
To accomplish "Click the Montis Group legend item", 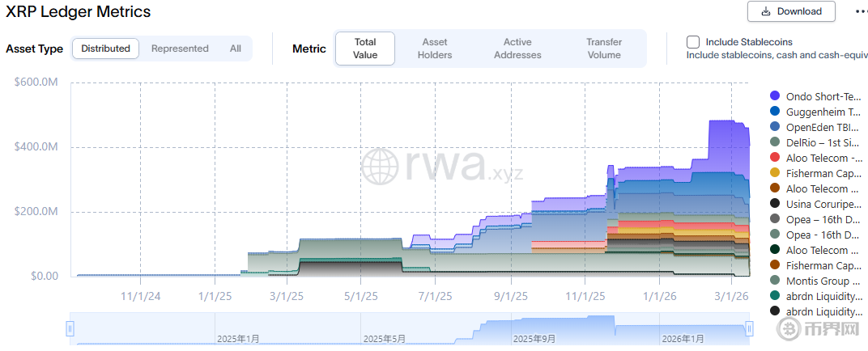I will point(816,281).
